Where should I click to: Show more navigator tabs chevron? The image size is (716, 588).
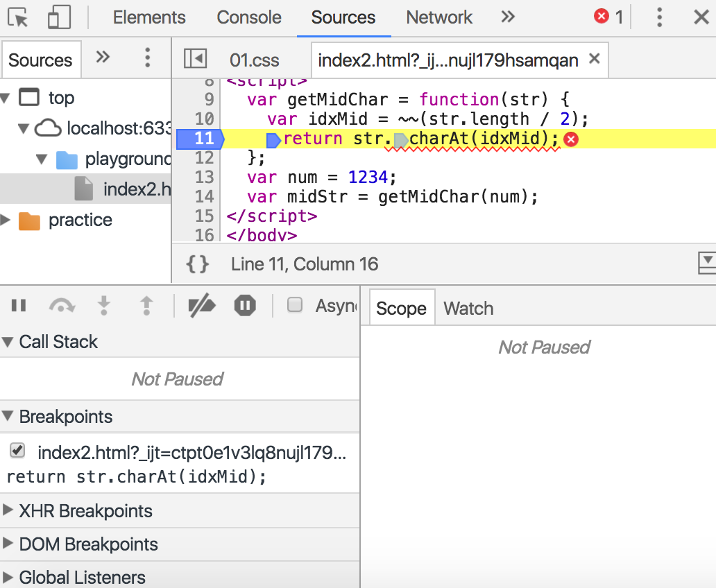click(x=103, y=57)
